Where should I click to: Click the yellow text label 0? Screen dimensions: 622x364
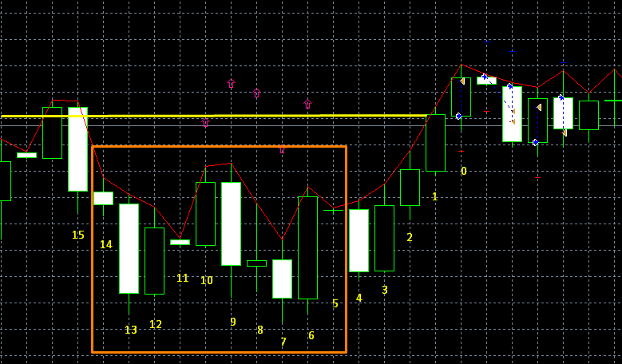[x=464, y=171]
